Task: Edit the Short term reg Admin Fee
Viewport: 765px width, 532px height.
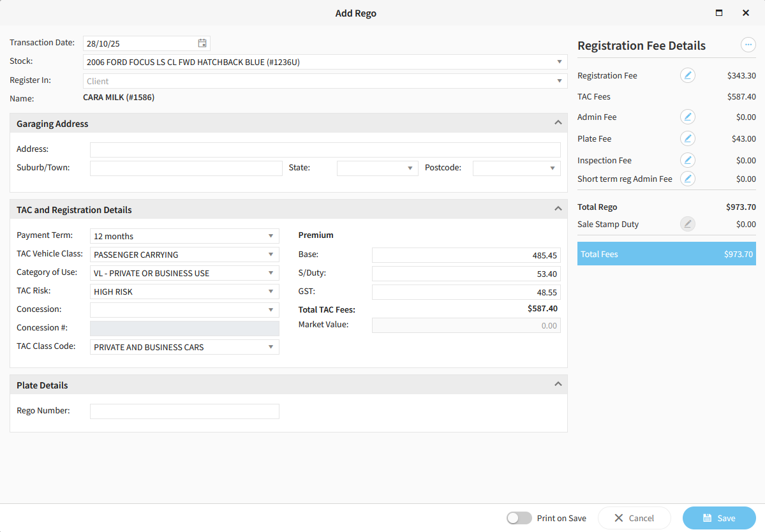Action: pos(687,179)
